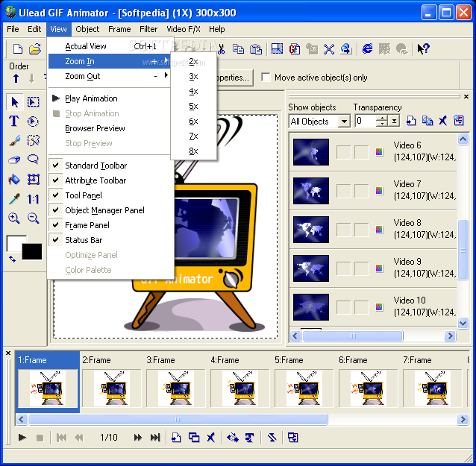476x466 pixels.
Task: Select the Paint brush tool
Action: [14, 140]
